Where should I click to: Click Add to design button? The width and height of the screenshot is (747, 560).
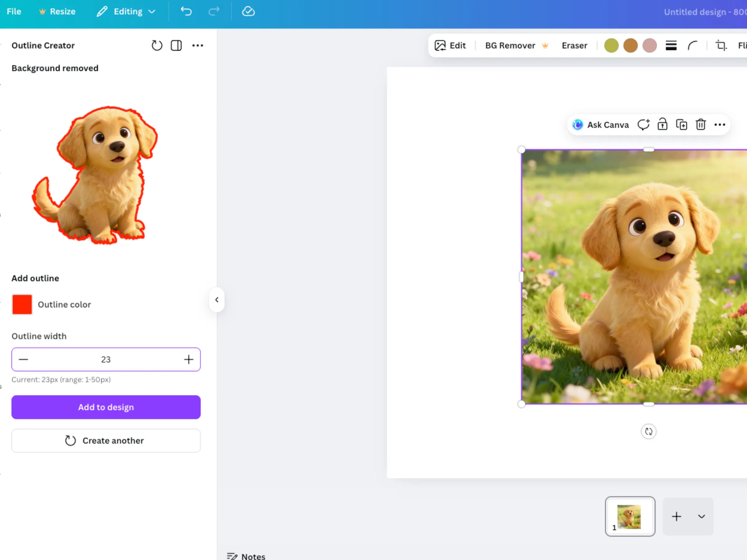coord(106,407)
